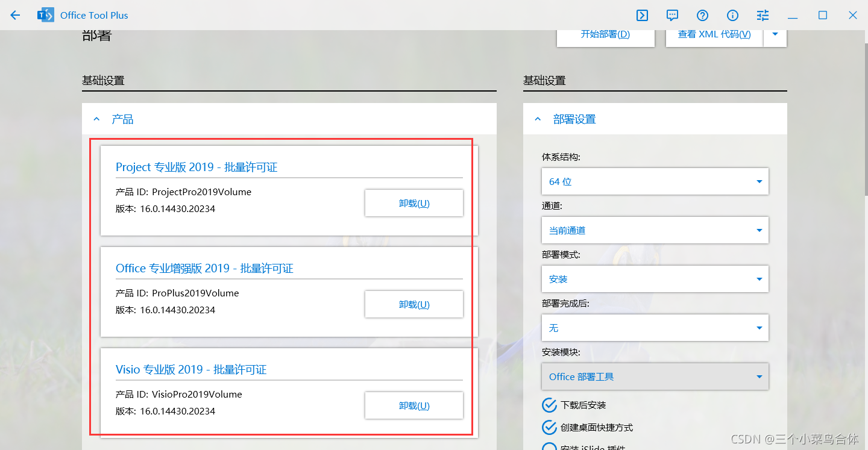Screen dimensions: 868x450
Task: Click 卸载 for VisioPro2019Volume
Action: coord(414,405)
